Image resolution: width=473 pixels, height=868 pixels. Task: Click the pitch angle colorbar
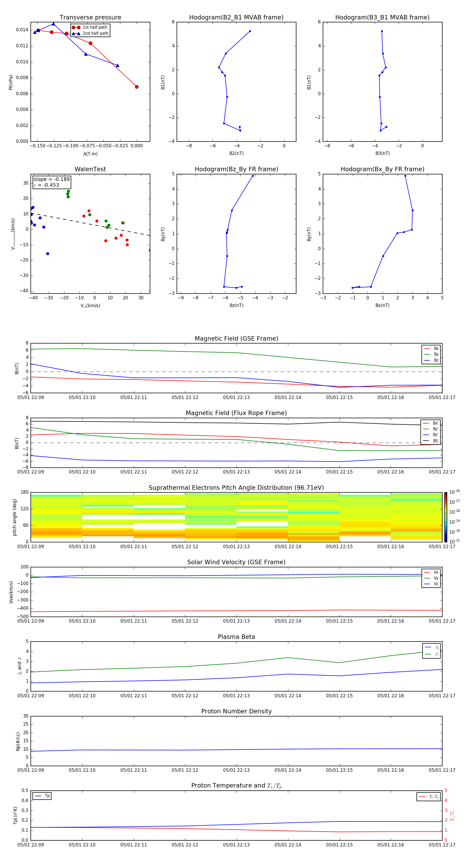pos(446,517)
